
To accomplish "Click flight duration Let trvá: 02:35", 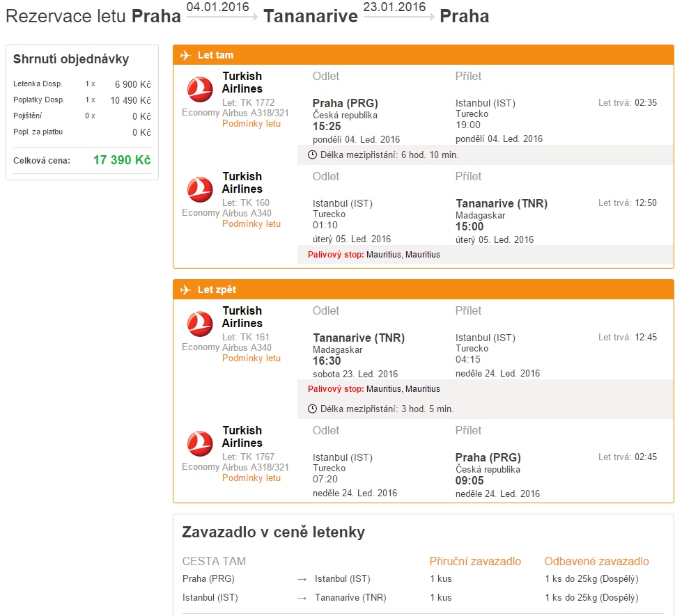I will click(x=628, y=102).
